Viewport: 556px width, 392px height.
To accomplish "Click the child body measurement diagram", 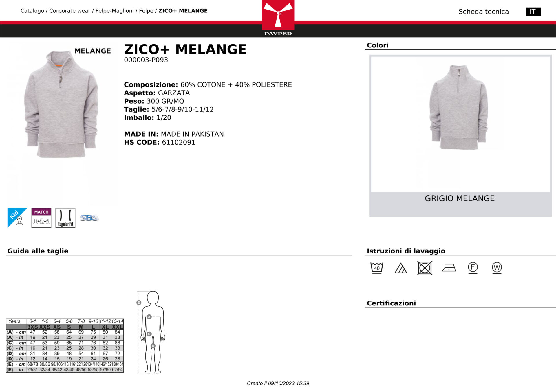I will [x=151, y=332].
